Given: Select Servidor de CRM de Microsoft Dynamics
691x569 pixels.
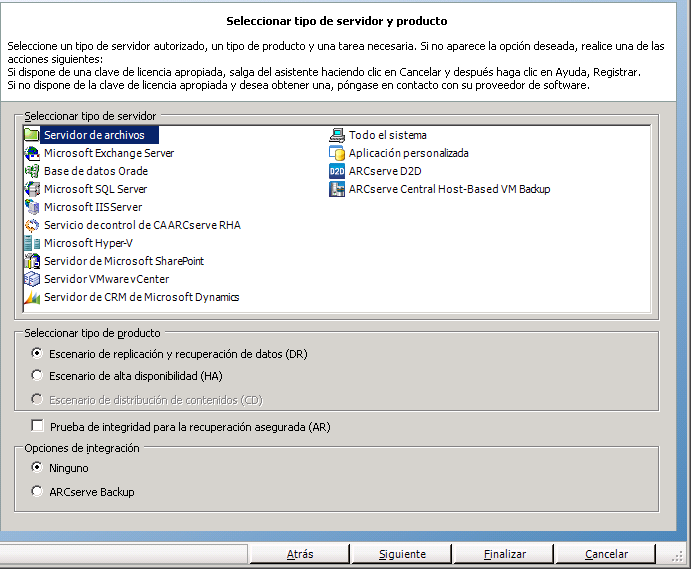Looking at the screenshot, I should pos(141,298).
